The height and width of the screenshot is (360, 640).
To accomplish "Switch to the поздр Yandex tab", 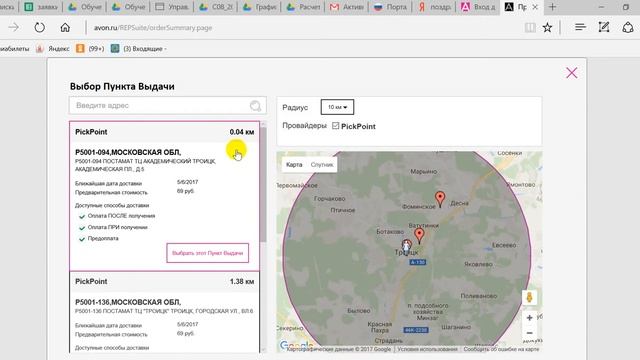I will tap(434, 7).
